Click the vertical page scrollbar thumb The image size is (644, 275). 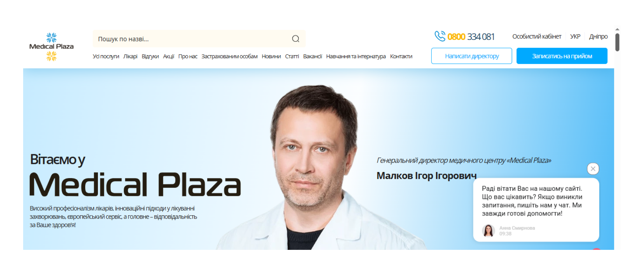[x=617, y=42]
